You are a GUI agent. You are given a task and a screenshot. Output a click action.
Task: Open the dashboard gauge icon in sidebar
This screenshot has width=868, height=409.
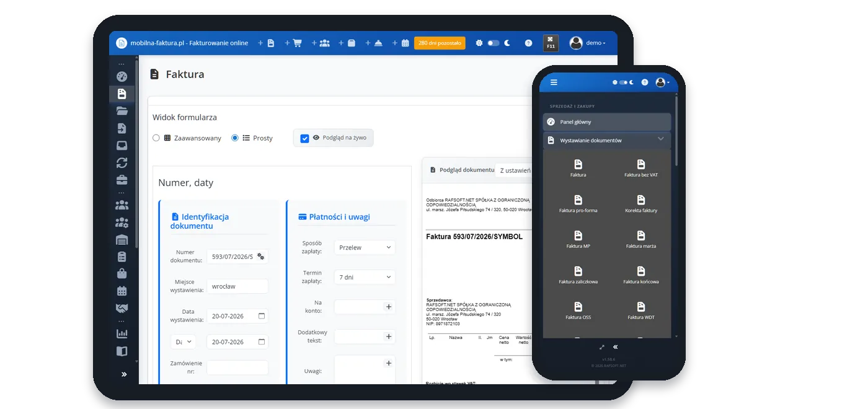coord(122,76)
